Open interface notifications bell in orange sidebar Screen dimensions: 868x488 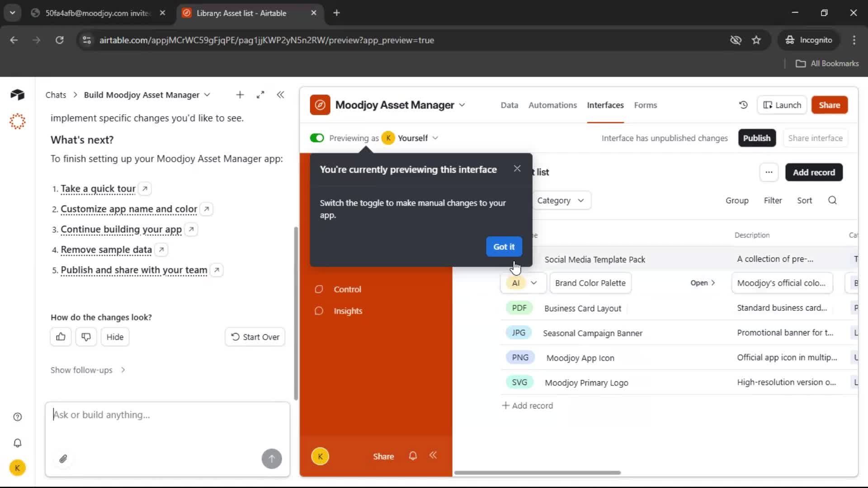pos(413,455)
